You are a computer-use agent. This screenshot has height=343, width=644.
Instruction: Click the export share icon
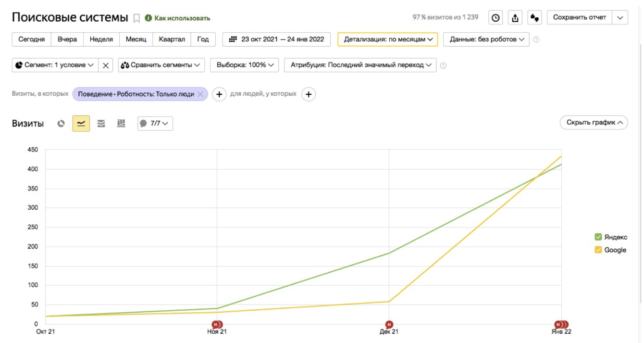point(515,18)
